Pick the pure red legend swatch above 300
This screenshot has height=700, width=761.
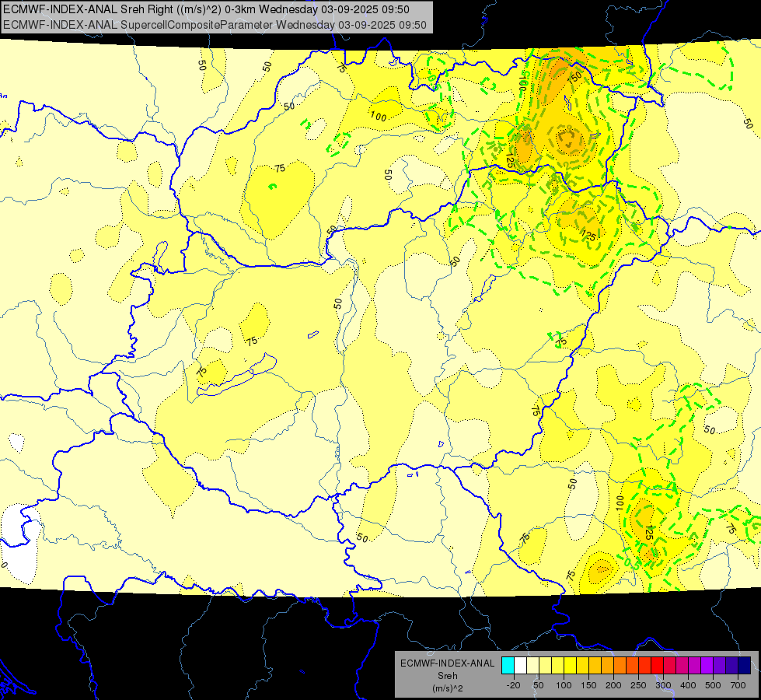658,665
